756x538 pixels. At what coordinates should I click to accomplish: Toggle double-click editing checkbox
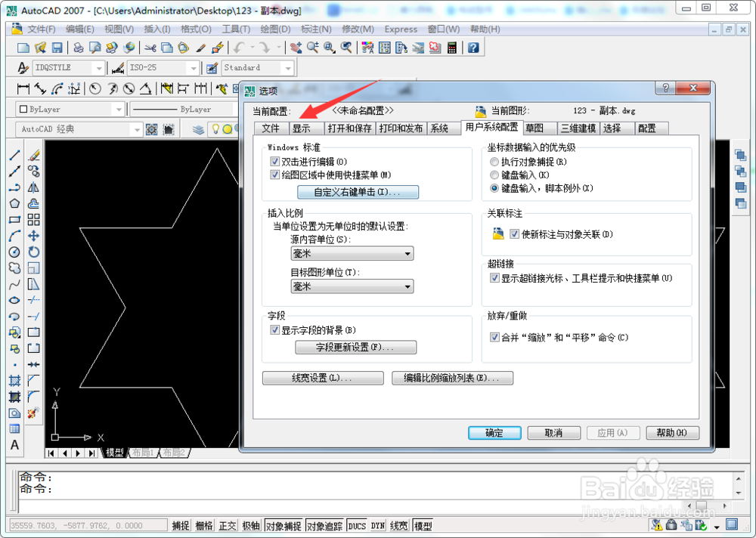(275, 162)
